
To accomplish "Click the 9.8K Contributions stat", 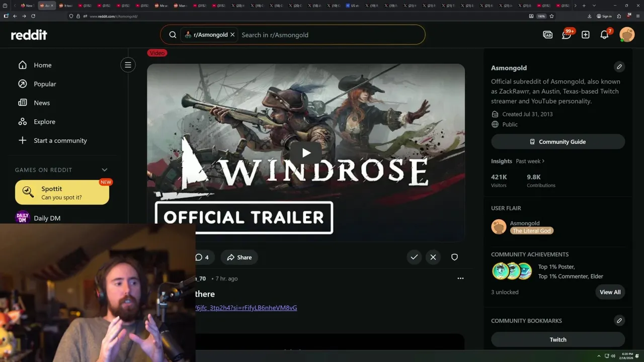I will [541, 181].
